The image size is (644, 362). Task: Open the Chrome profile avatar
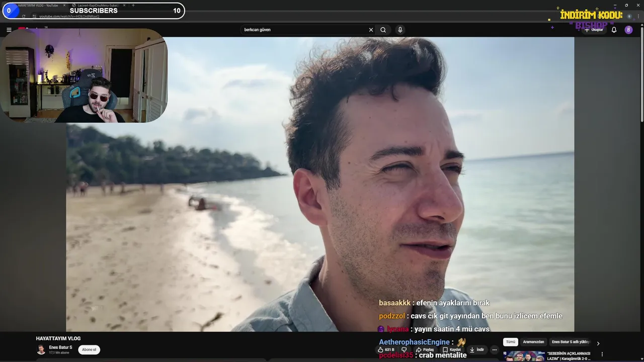click(629, 16)
